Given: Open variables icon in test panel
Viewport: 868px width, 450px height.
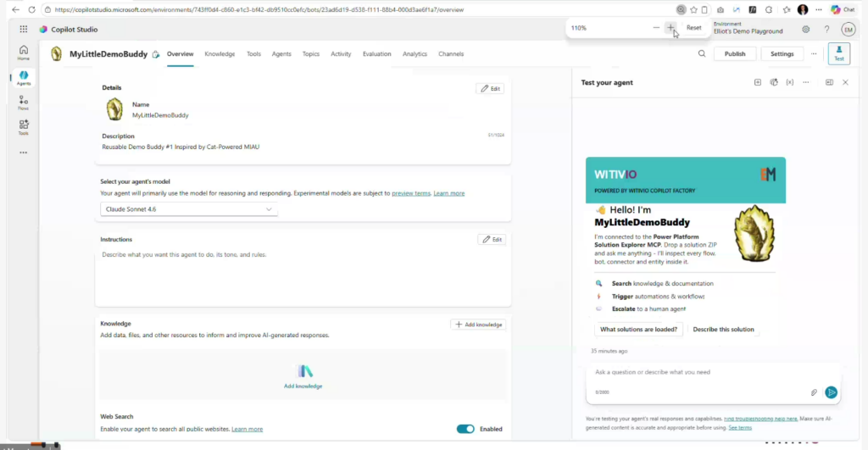Looking at the screenshot, I should pos(789,82).
